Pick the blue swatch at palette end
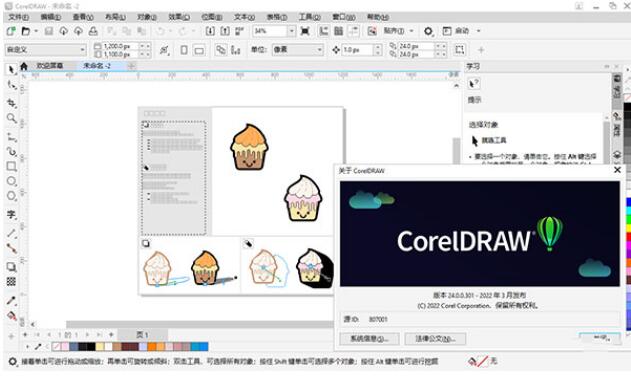 coord(204,346)
